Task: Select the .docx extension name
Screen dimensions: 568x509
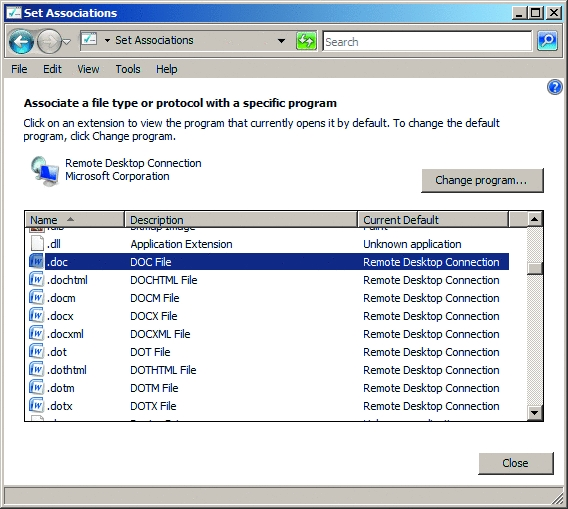Action: [x=60, y=316]
